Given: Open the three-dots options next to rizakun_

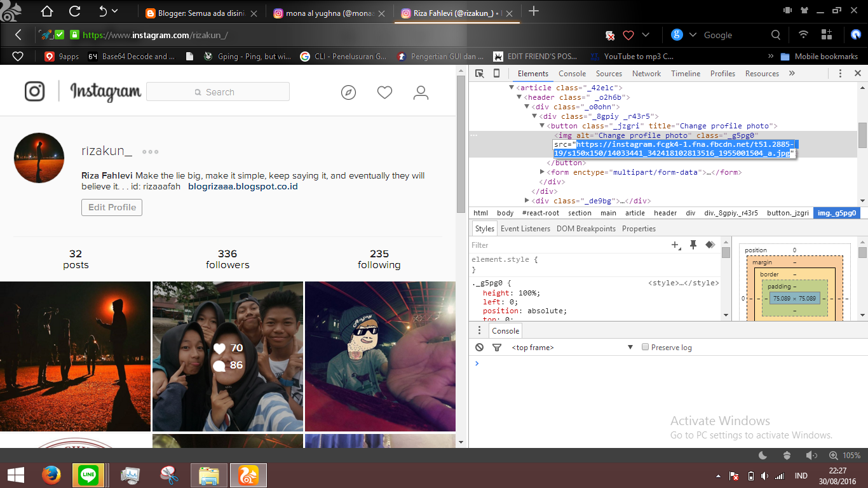Looking at the screenshot, I should pyautogui.click(x=151, y=152).
